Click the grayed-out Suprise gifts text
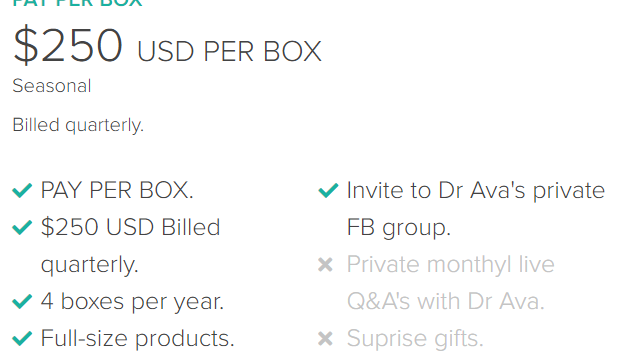This screenshot has width=632, height=360. (x=415, y=339)
